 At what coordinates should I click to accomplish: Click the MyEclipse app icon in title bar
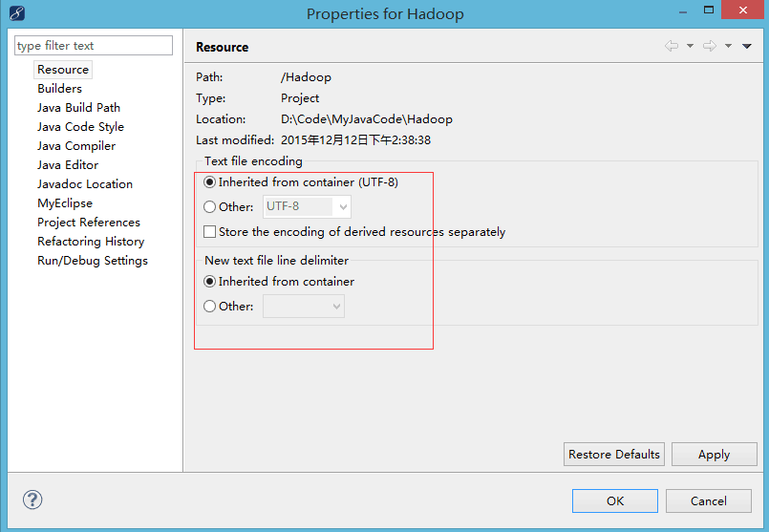(16, 13)
